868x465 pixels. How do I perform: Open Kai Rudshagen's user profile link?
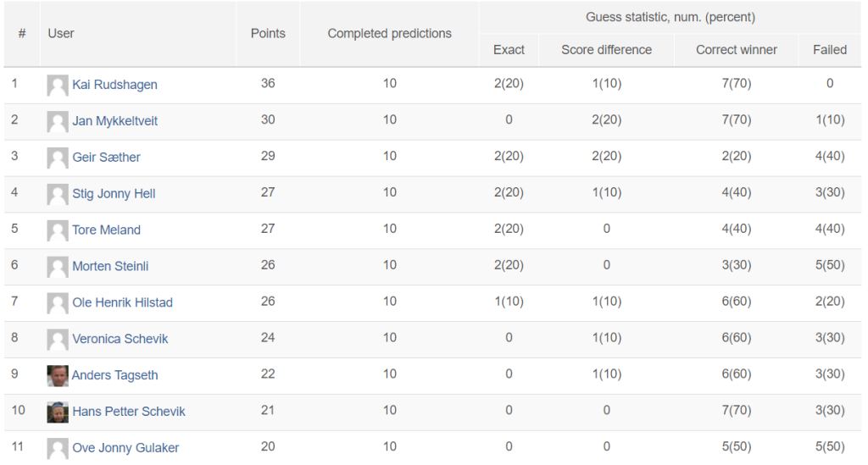tap(114, 85)
